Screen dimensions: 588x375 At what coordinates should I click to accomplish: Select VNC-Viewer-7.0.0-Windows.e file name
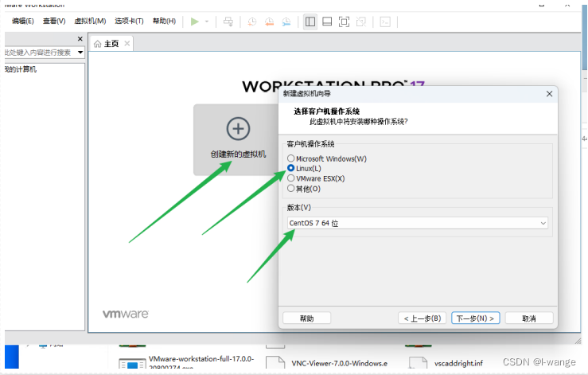point(340,363)
